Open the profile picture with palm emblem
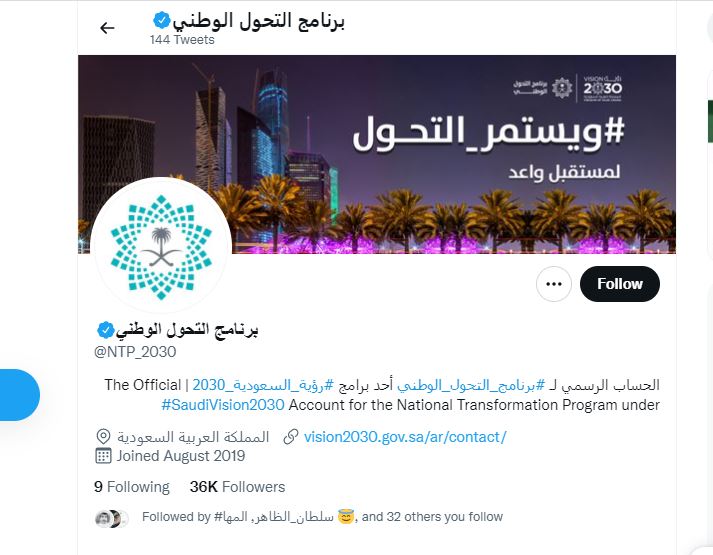The image size is (713, 555). click(161, 247)
